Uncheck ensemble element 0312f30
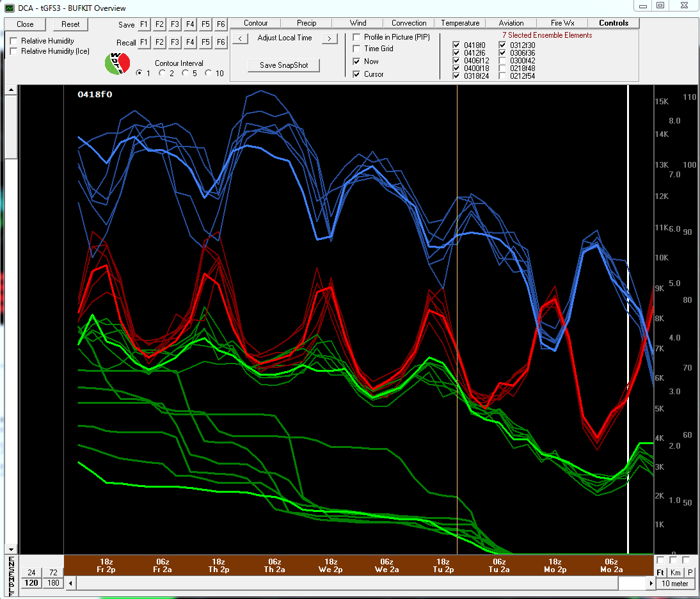The height and width of the screenshot is (599, 700). tap(503, 45)
